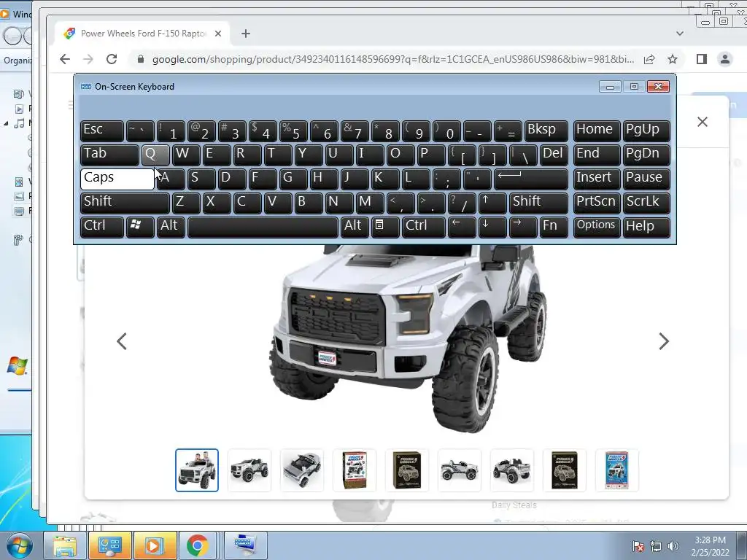Open the Chrome profile avatar
This screenshot has height=560, width=747.
(x=724, y=59)
